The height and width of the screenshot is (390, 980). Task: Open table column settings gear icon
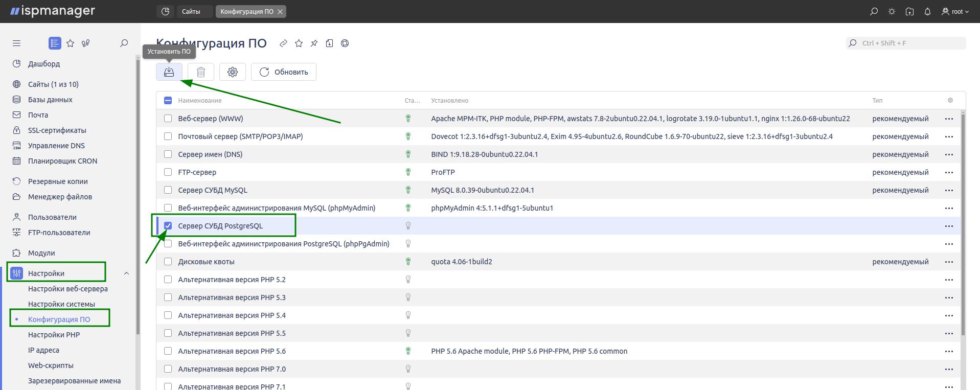click(950, 100)
